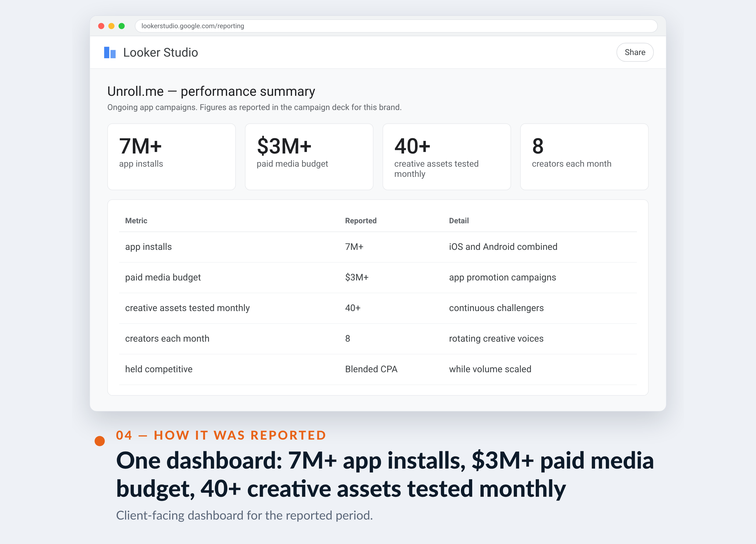Screen dimensions: 756x544
Task: Click the Reported column header
Action: (361, 220)
